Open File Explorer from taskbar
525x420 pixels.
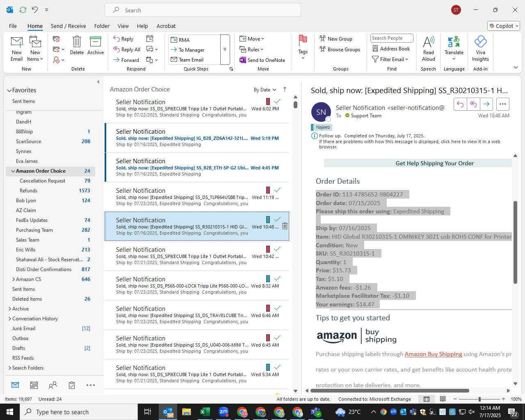[x=186, y=412]
